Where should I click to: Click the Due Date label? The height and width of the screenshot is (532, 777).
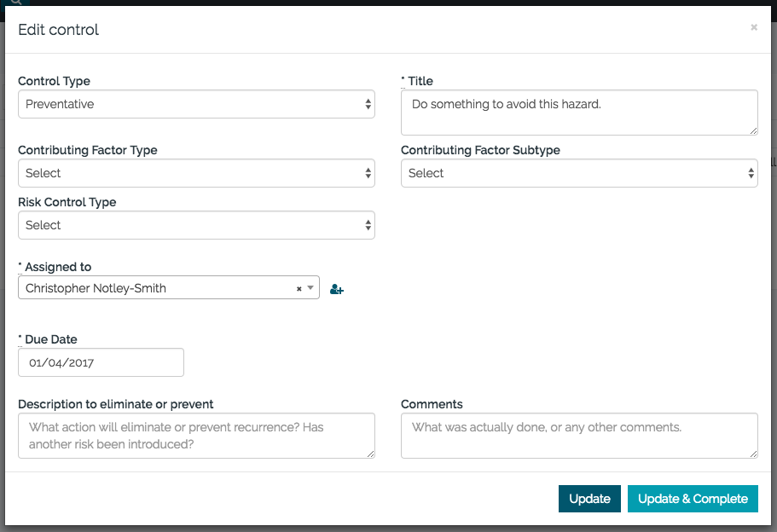pyautogui.click(x=50, y=339)
